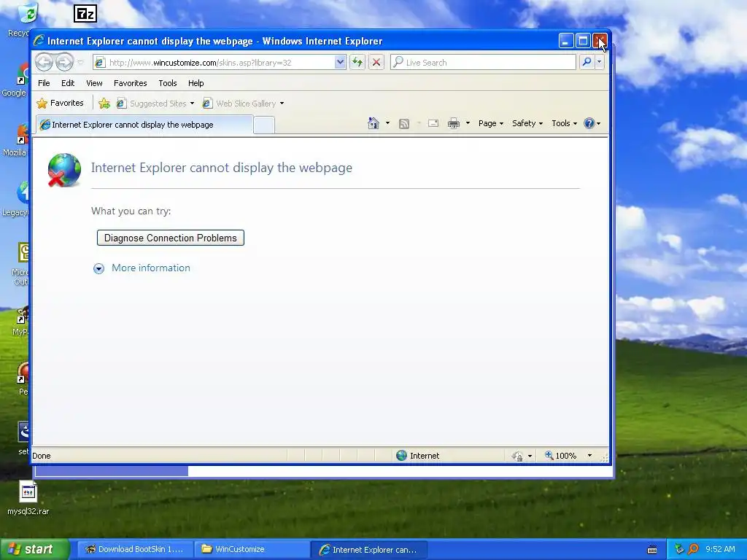Go forward with the Forward arrow button
This screenshot has width=747, height=560.
[x=64, y=63]
